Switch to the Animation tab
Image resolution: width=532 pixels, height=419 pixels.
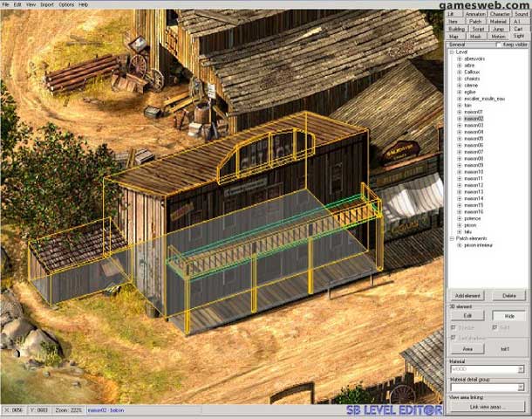point(475,14)
